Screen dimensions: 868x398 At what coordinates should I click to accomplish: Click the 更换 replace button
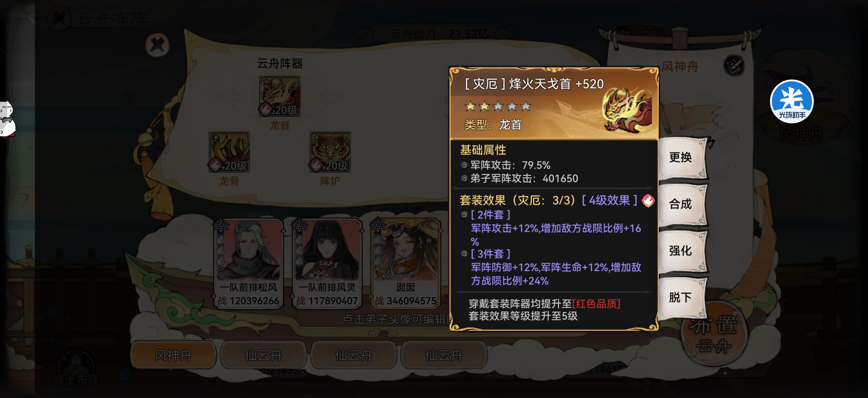tap(681, 157)
